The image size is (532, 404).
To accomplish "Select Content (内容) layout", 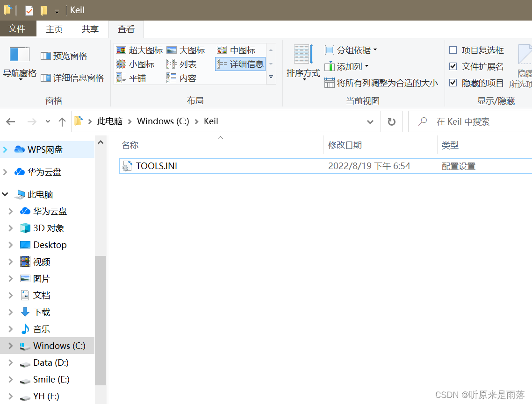I will tap(181, 78).
